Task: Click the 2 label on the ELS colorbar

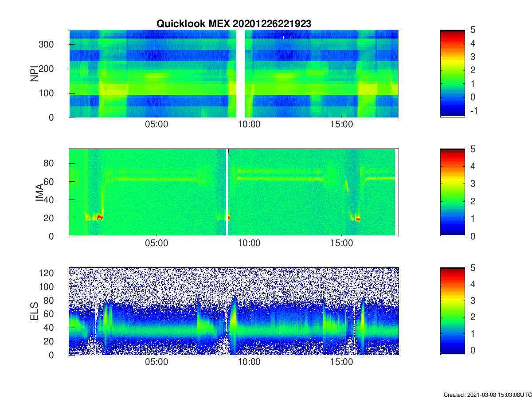Action: (473, 317)
